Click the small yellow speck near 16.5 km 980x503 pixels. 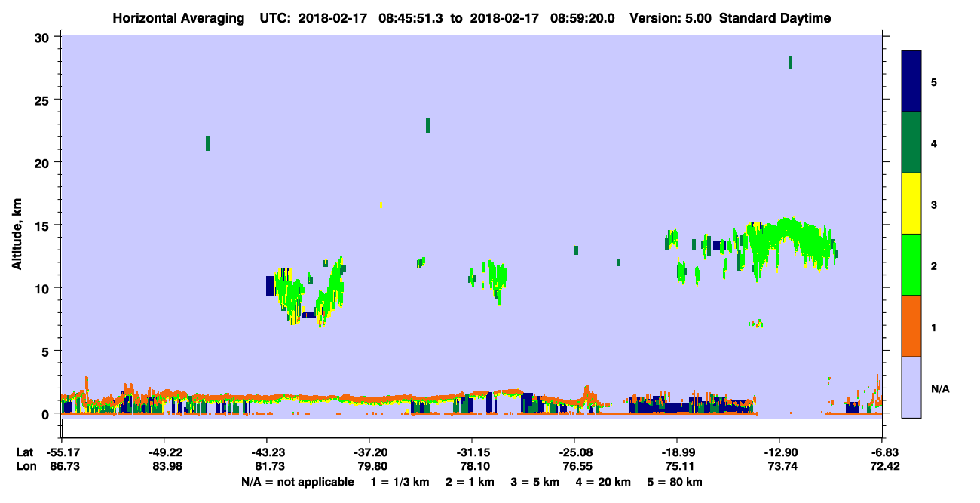pyautogui.click(x=381, y=204)
